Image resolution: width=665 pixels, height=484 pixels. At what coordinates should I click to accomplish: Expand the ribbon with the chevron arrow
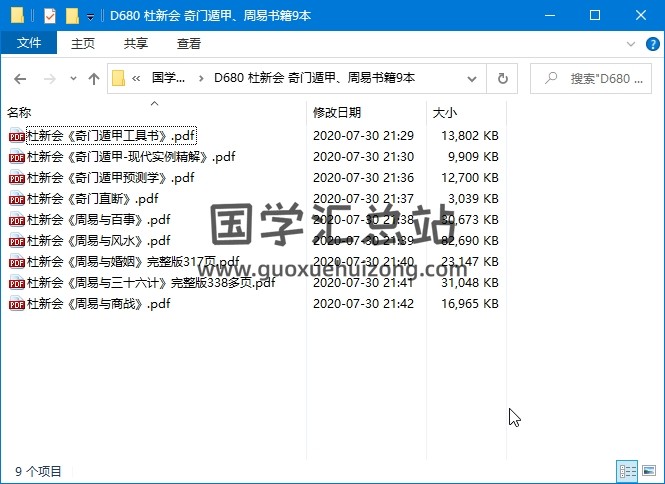tap(631, 44)
